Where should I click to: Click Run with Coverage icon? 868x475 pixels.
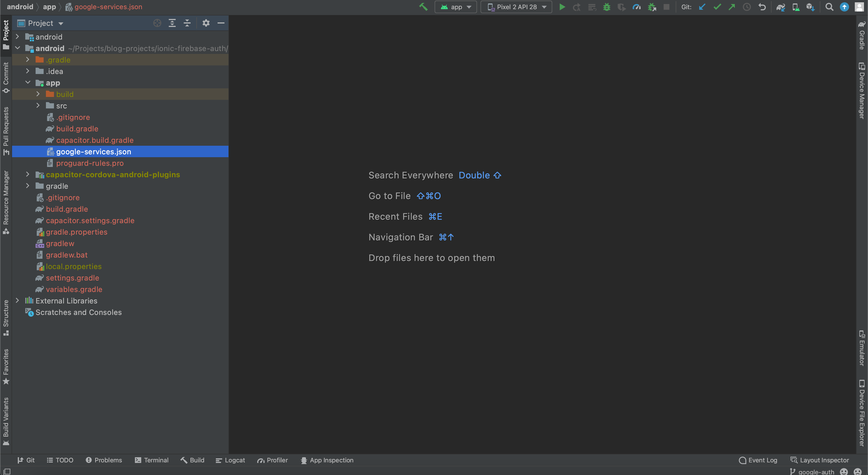pyautogui.click(x=621, y=7)
